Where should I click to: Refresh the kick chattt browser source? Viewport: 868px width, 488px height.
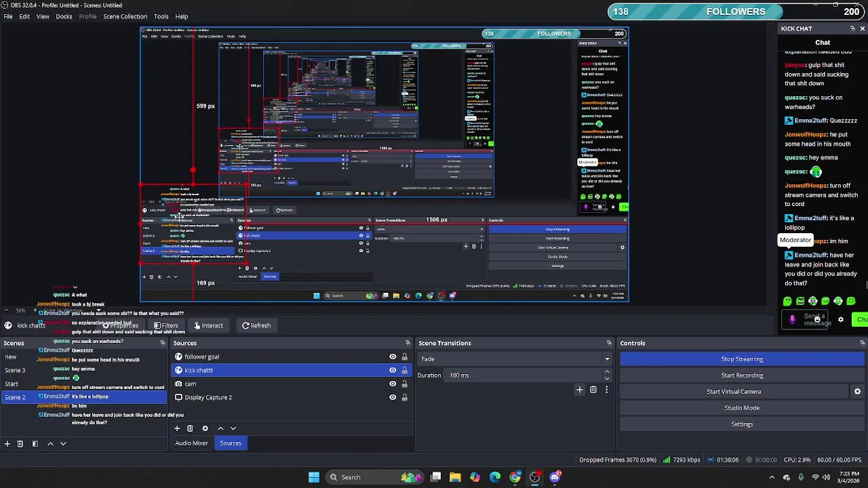256,325
